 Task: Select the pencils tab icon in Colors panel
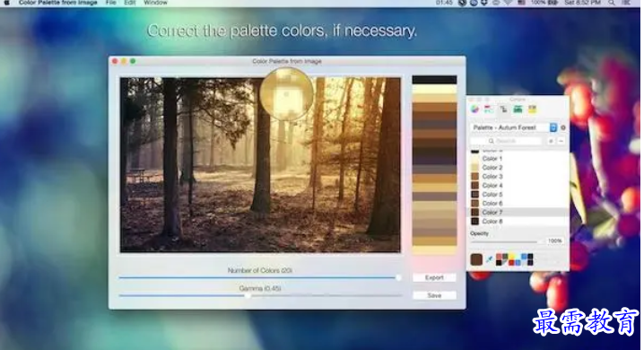coord(532,109)
